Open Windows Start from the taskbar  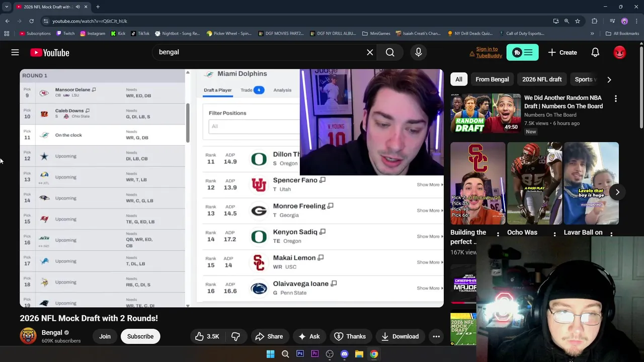270,354
